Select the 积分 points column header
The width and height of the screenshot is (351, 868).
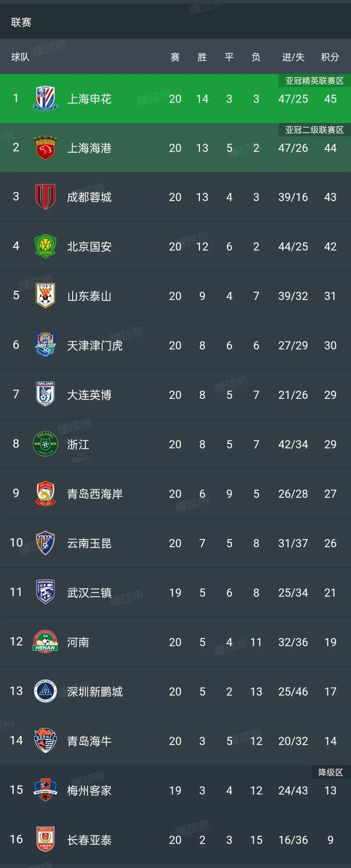(330, 57)
